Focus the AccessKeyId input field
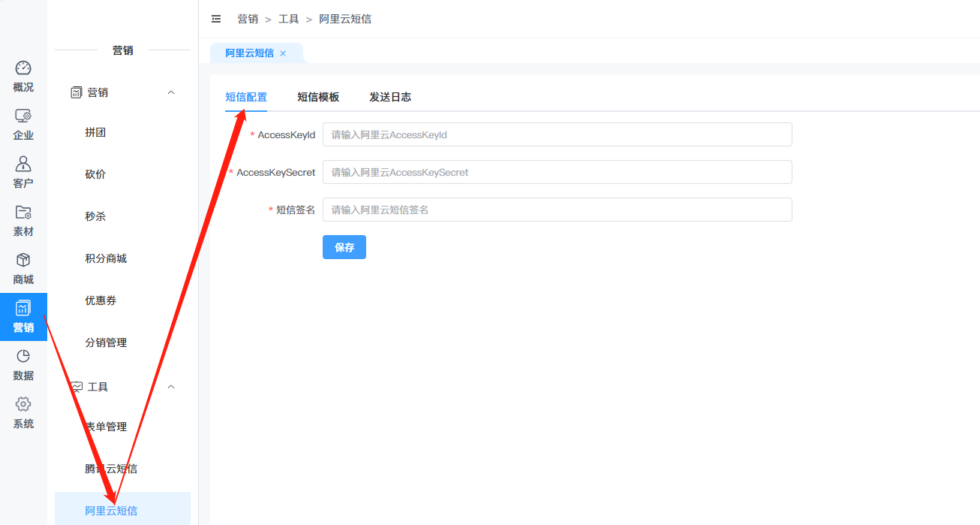The height and width of the screenshot is (525, 980). coord(557,134)
